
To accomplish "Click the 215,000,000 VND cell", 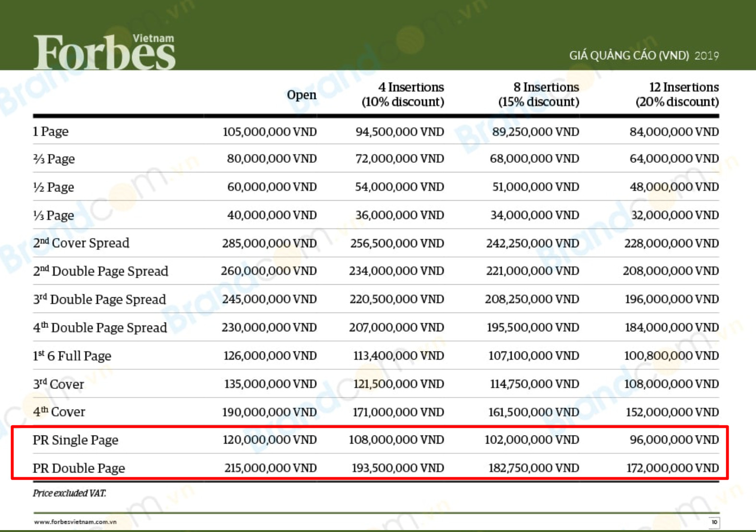I will pos(271,468).
